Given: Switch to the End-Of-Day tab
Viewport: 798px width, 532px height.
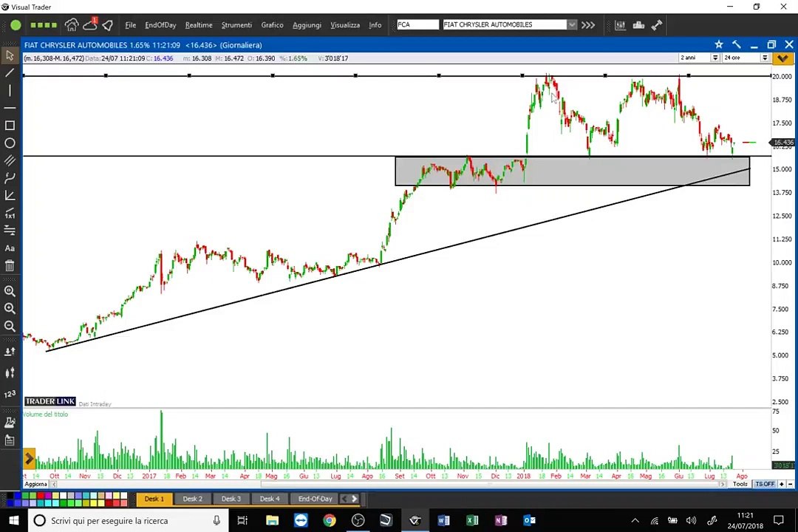Looking at the screenshot, I should tap(315, 499).
